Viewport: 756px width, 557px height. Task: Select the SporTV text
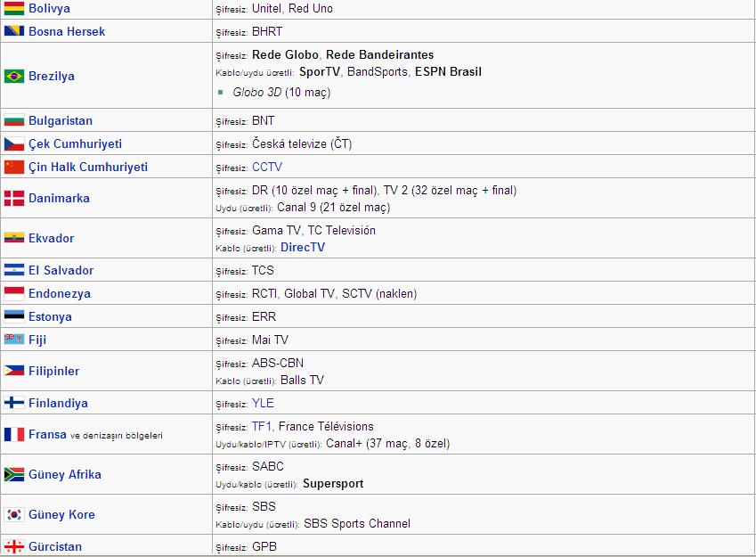pyautogui.click(x=320, y=72)
